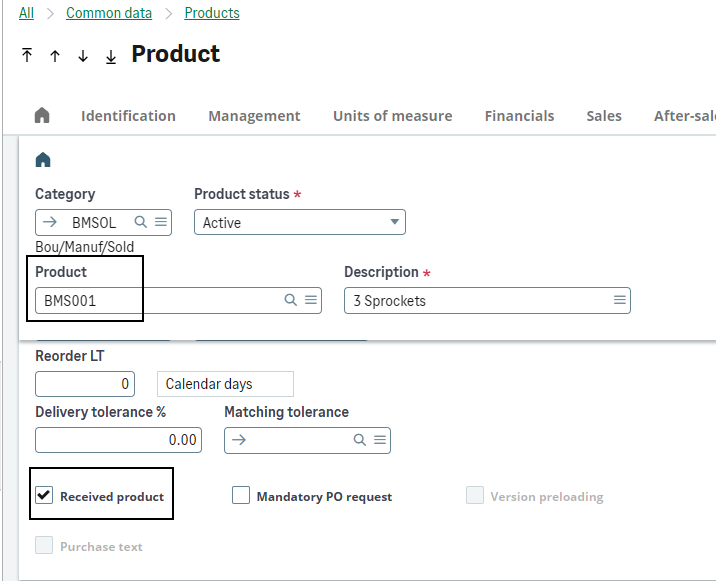Click the Reorder LT number field
The width and height of the screenshot is (716, 581).
[85, 384]
